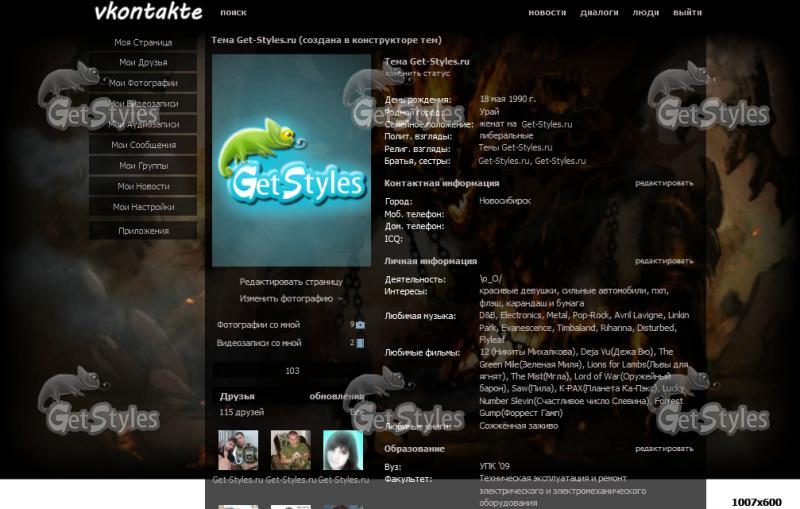800x509 pixels.
Task: Open Приложения in sidebar
Action: tap(143, 231)
